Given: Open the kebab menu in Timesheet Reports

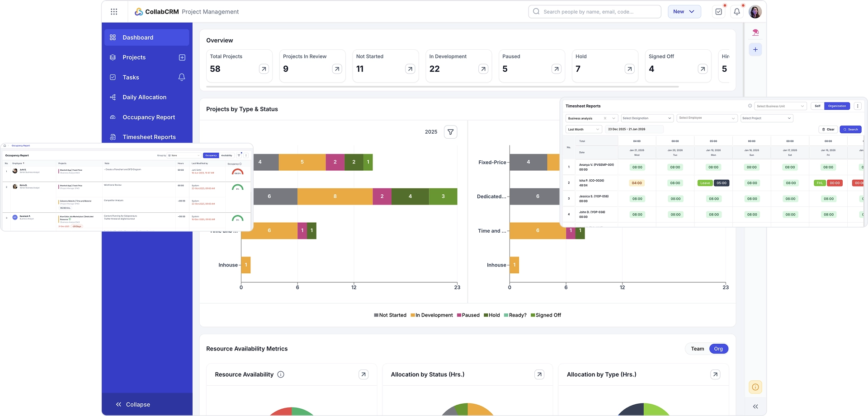Looking at the screenshot, I should point(858,106).
